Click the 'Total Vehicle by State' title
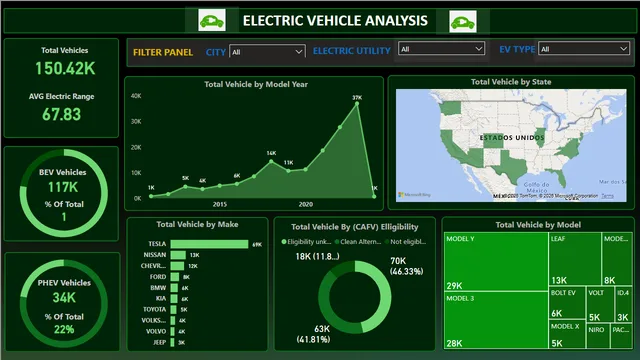Screen dimensions: 640x360 click(x=511, y=82)
